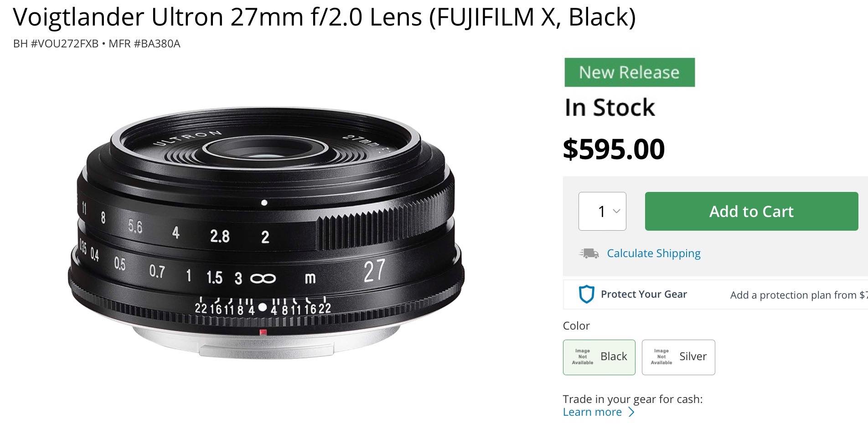The height and width of the screenshot is (434, 868).
Task: Click the shipping truck icon
Action: [x=588, y=253]
